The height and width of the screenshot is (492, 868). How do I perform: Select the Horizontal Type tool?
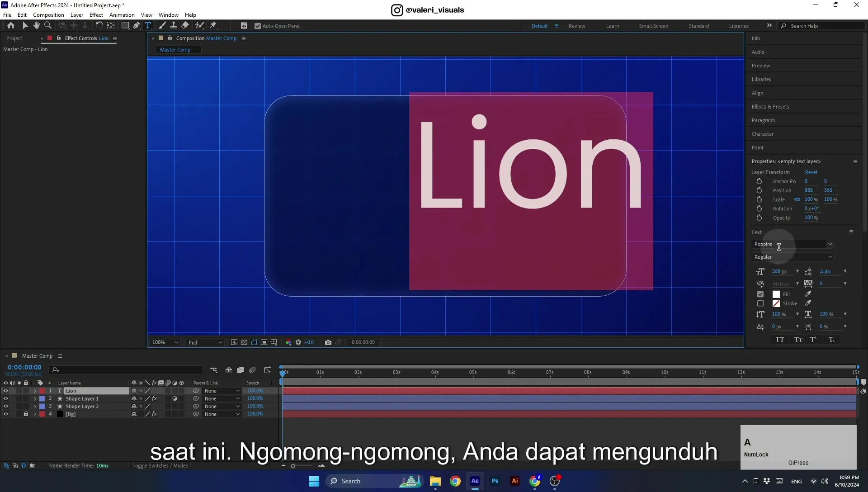click(x=148, y=26)
